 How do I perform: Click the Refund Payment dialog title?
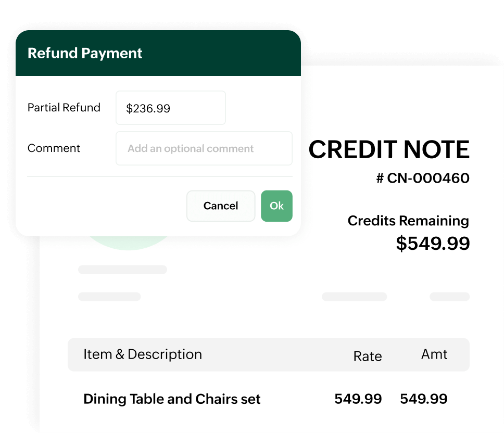point(85,53)
